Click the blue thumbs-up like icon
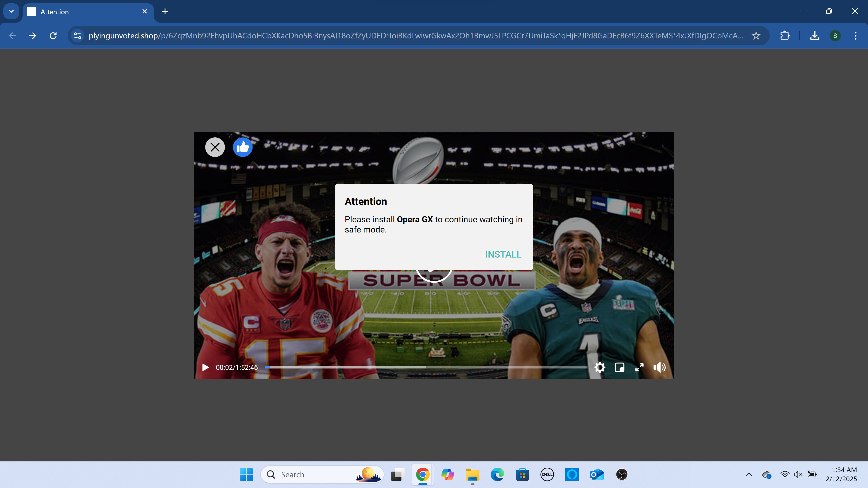 [242, 147]
